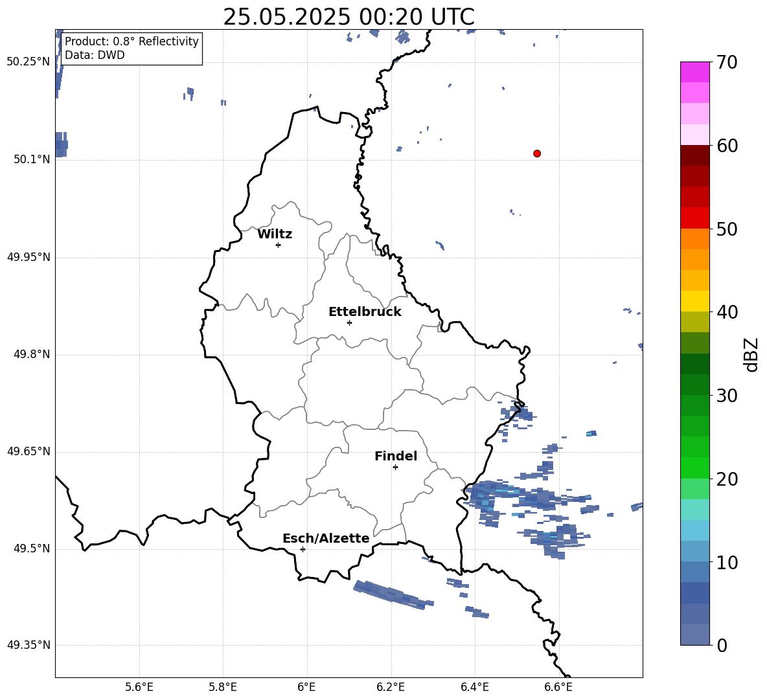Click the yellow colorbar segment above 40
Viewport: 767px width, 700px height.
coord(694,301)
